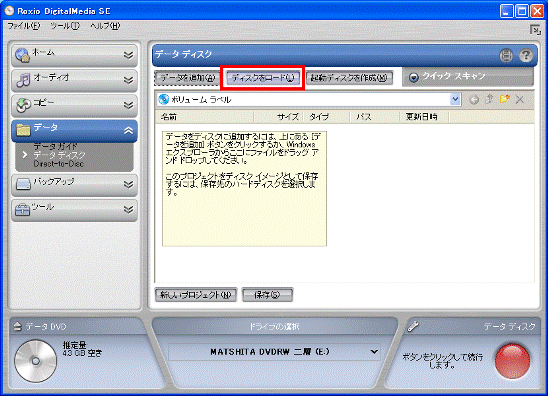Select データ ガイド in sidebar
The width and height of the screenshot is (548, 396).
[x=56, y=146]
